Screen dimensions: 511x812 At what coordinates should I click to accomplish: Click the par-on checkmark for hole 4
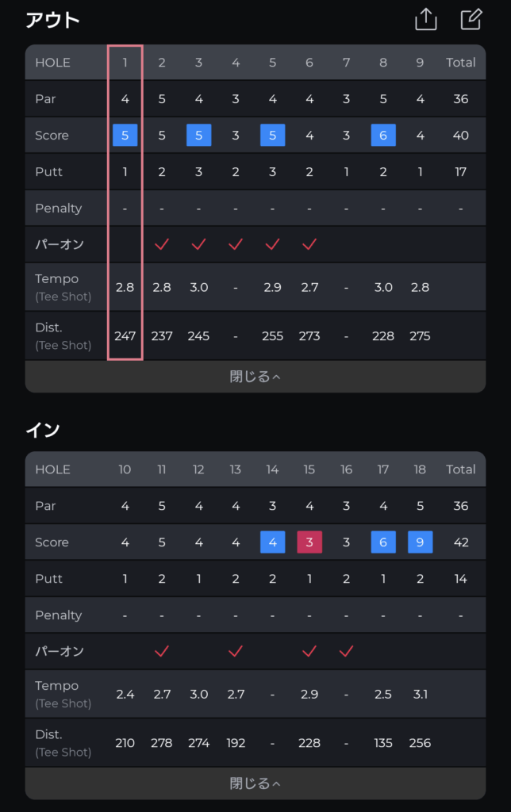[236, 244]
